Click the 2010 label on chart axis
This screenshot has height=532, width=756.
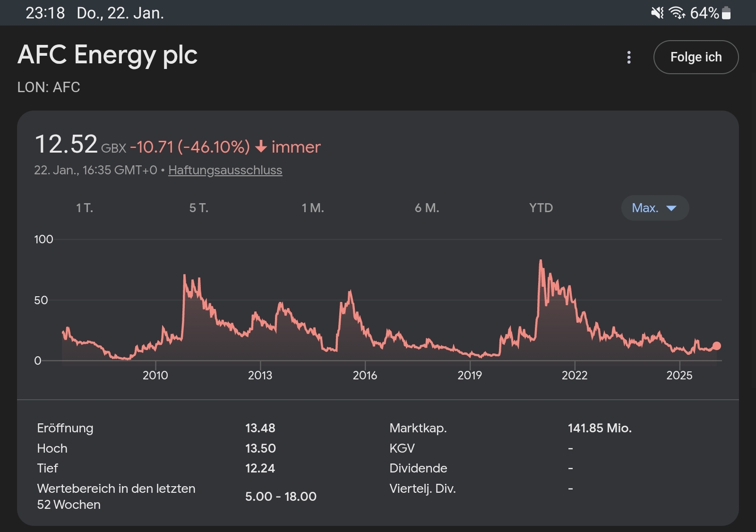click(155, 375)
